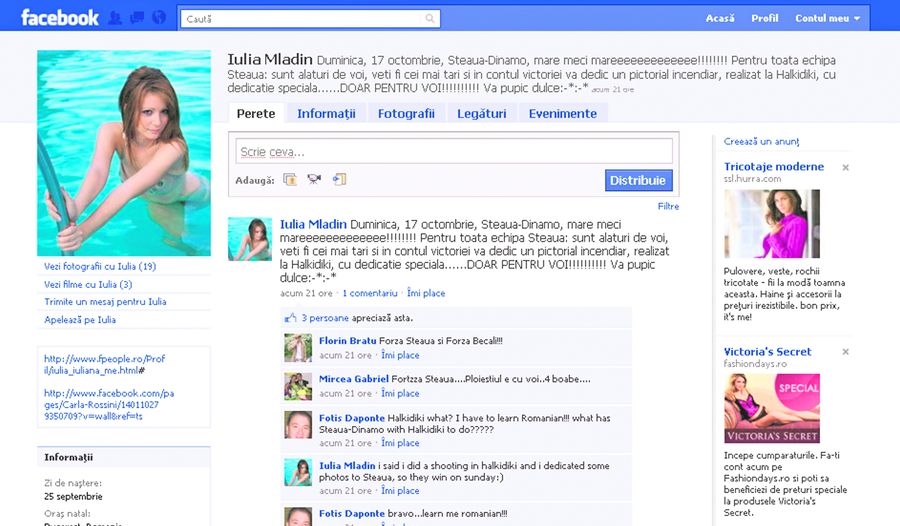The width and height of the screenshot is (900, 526).
Task: Open the Filtre wall filter options
Action: 668,206
